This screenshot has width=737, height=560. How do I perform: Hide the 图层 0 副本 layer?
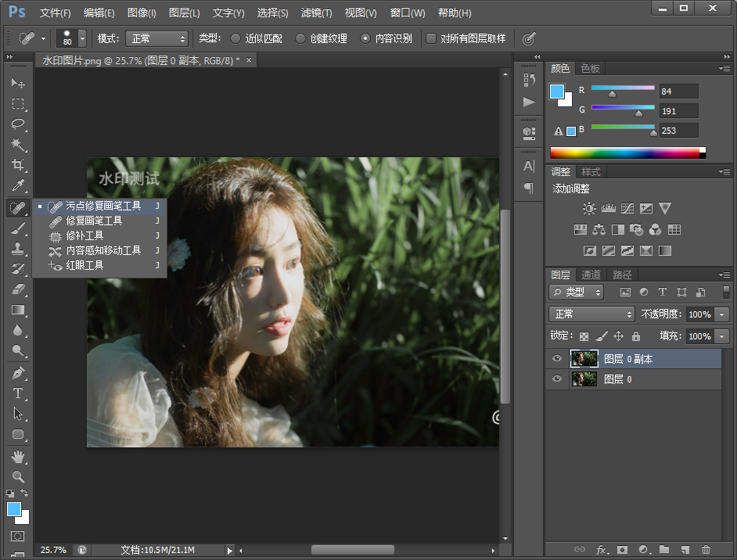pyautogui.click(x=557, y=359)
